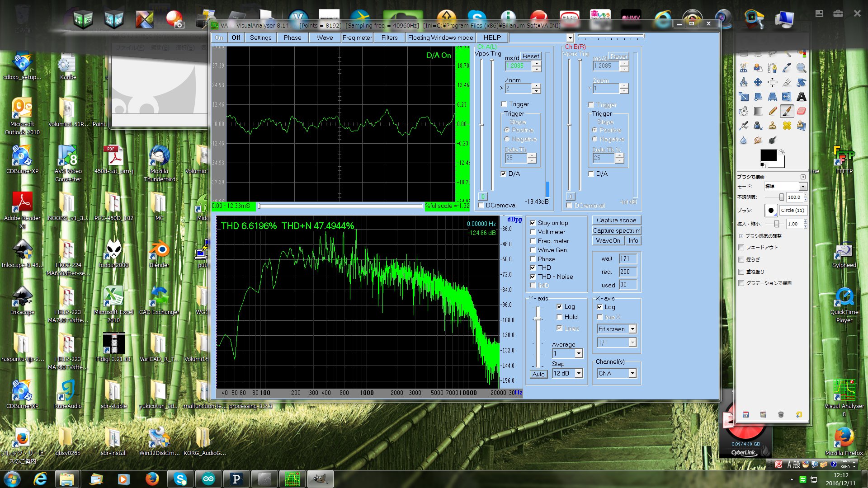Open the Settings menu in Visual Analyser

(260, 38)
